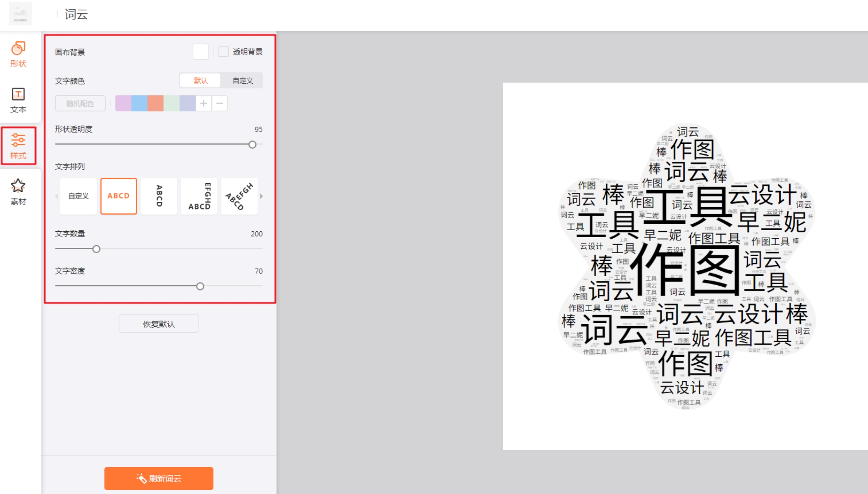The width and height of the screenshot is (868, 494).
Task: Choose vertical ABCD text arrangement
Action: [x=159, y=196]
